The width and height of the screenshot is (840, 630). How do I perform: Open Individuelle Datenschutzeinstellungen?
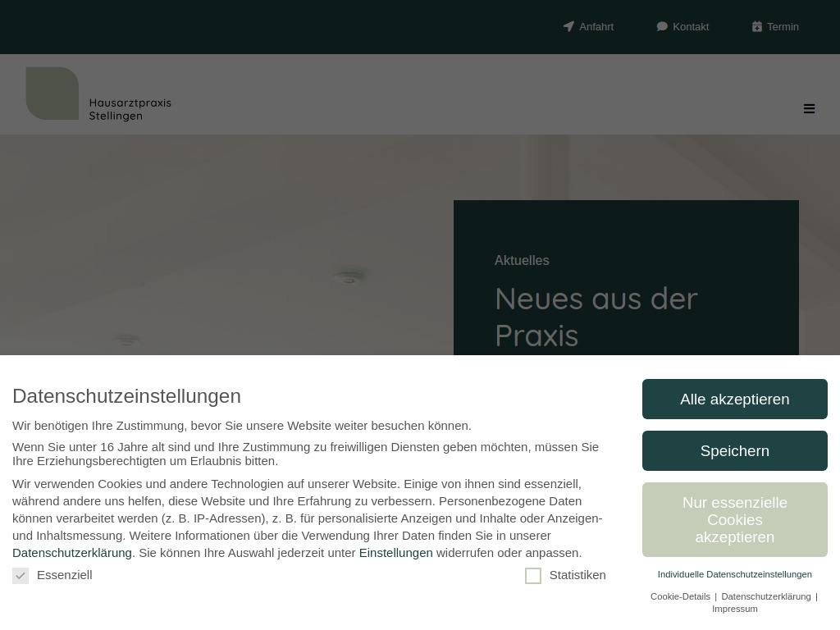pos(735,574)
